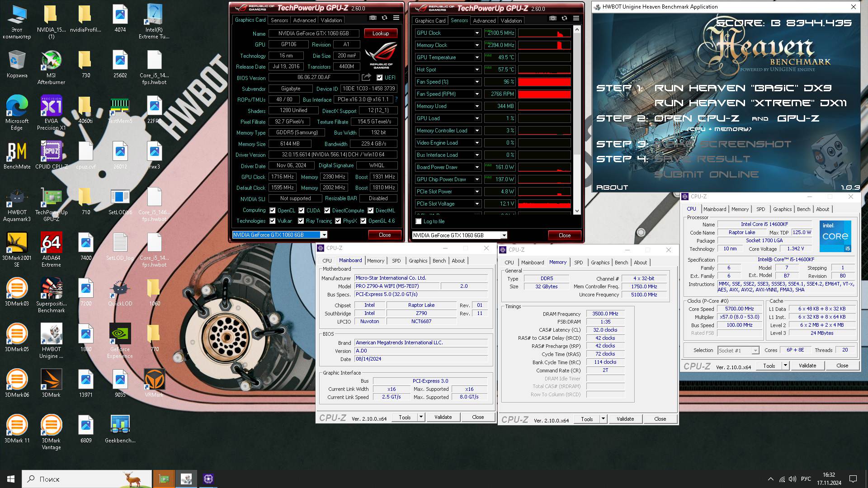The width and height of the screenshot is (868, 488).
Task: Open BenchMate desktop icon
Action: (x=17, y=155)
